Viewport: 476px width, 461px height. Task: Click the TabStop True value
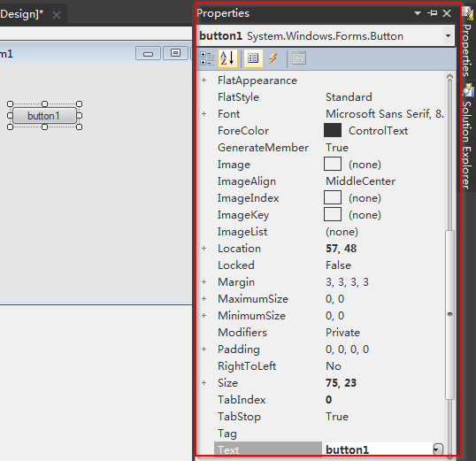[337, 417]
